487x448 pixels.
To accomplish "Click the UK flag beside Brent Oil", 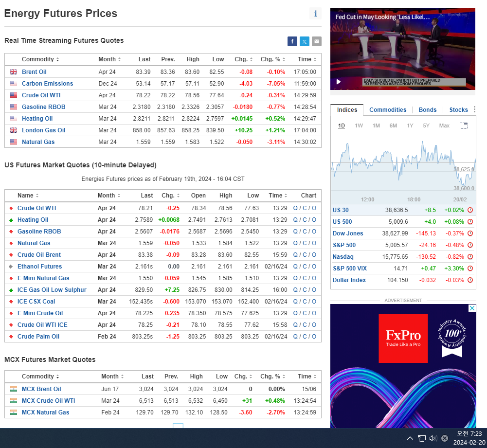I will [14, 72].
